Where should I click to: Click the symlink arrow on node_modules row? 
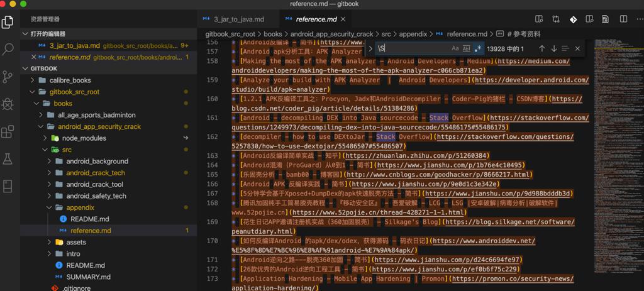[186, 138]
